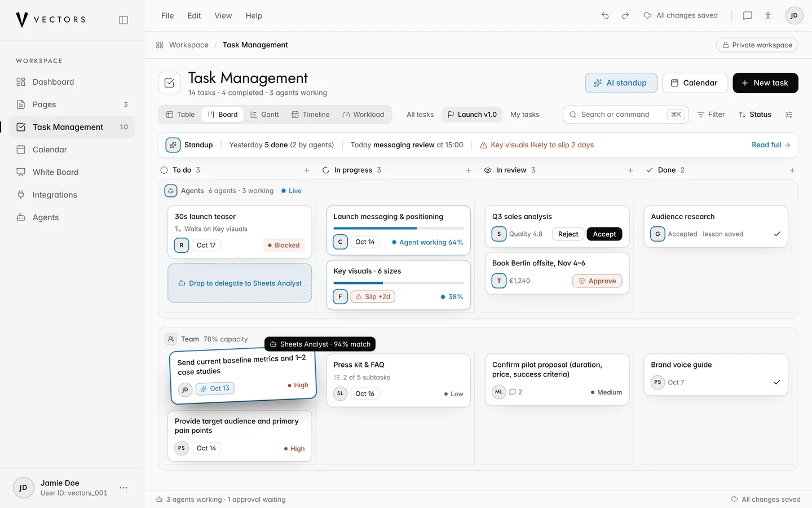Switch to the Gantt view tab

[264, 115]
